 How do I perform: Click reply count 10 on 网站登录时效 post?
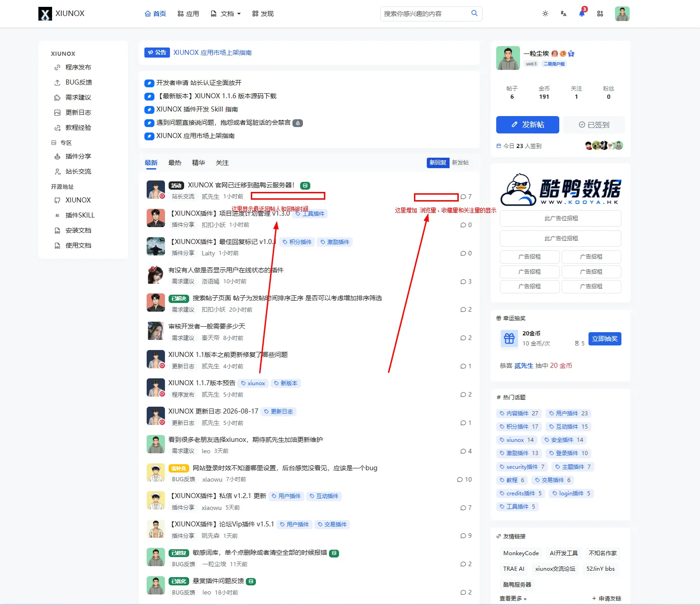pos(464,479)
